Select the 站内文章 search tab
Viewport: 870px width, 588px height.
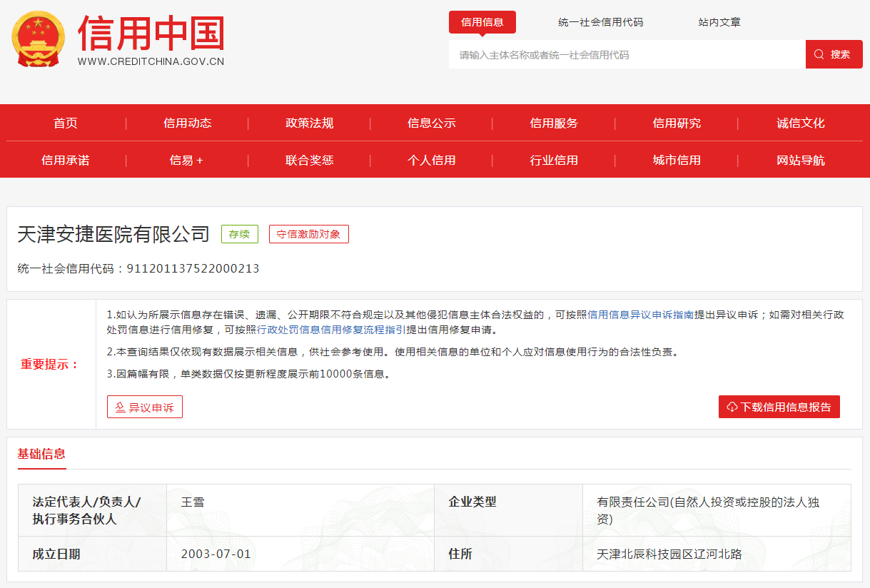(x=719, y=22)
